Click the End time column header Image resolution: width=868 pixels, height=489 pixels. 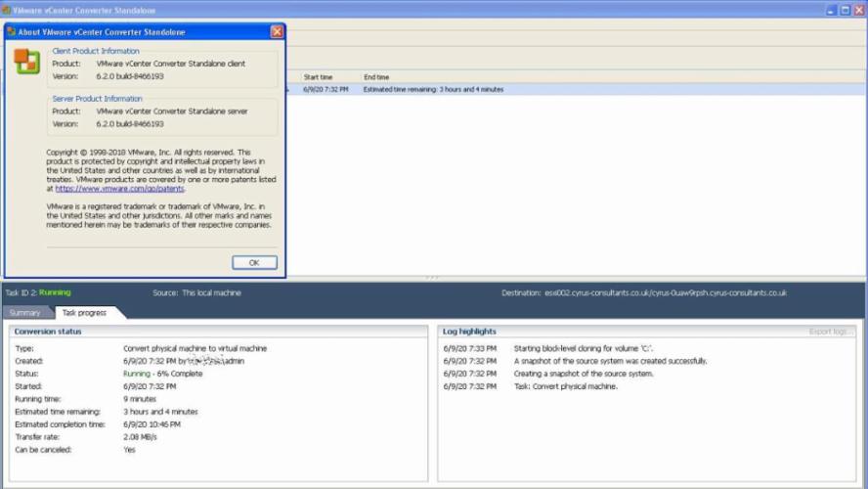[376, 77]
